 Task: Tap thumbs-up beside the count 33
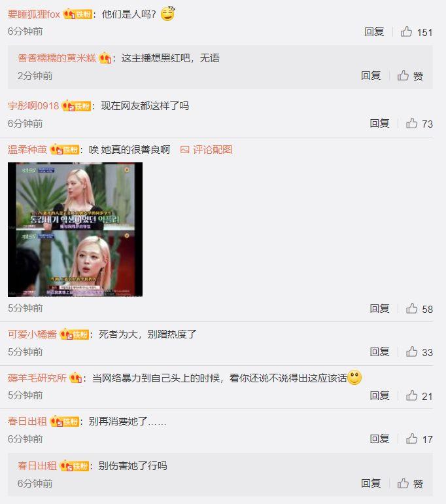pos(411,351)
